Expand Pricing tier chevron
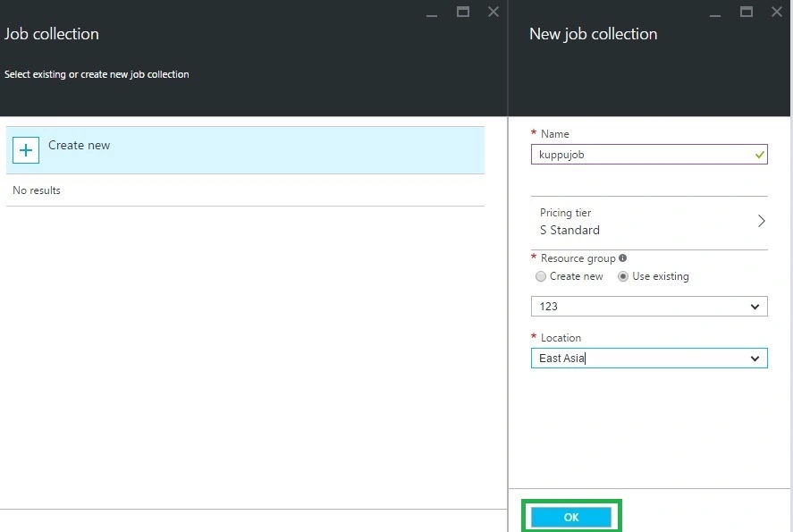Viewport: 793px width, 532px height. click(761, 221)
